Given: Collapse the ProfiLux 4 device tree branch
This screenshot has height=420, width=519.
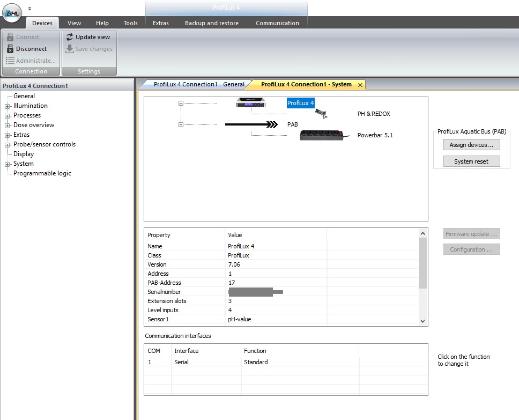Looking at the screenshot, I should click(x=181, y=103).
